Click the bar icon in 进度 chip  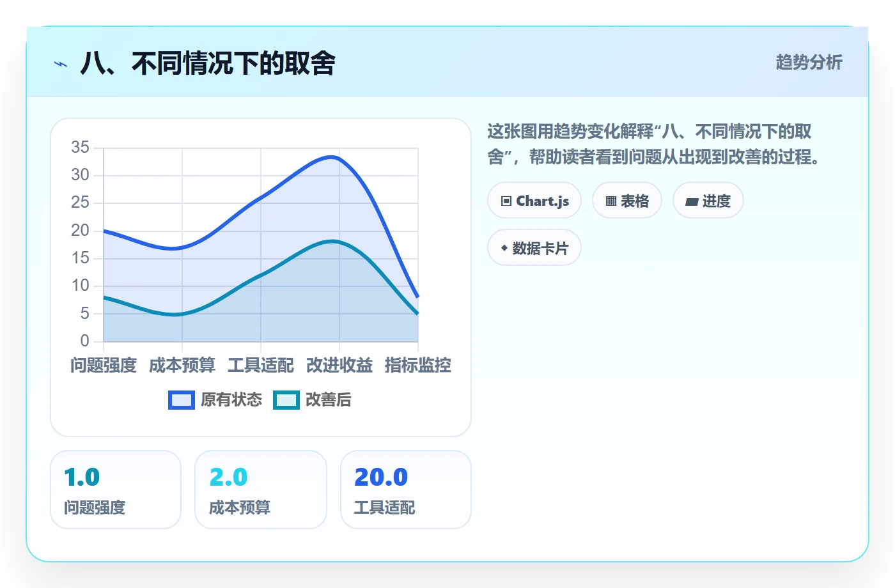(692, 202)
